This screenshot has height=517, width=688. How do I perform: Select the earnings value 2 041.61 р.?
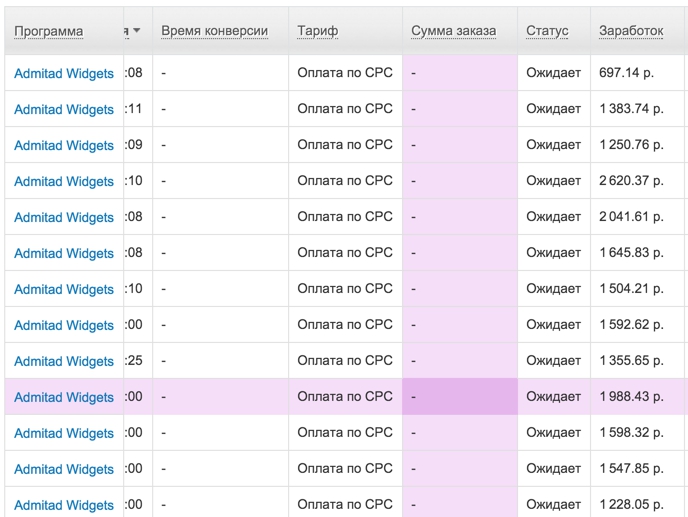point(631,217)
